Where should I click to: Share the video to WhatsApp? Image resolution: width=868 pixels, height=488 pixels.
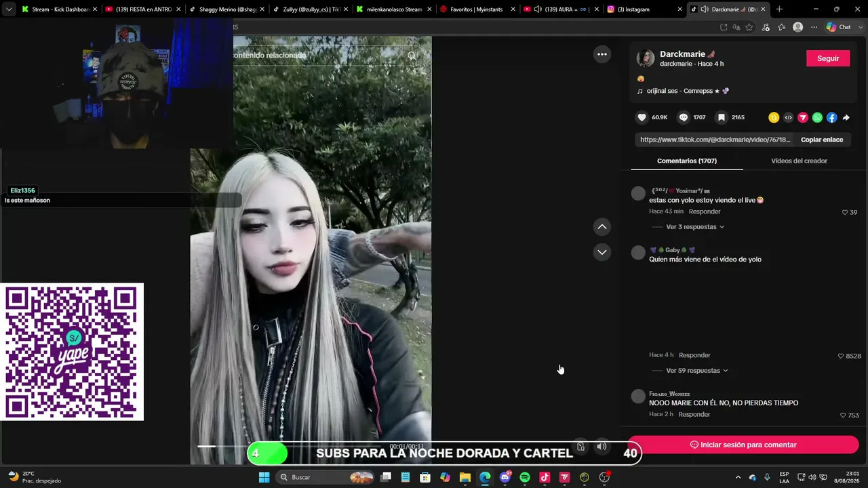click(817, 117)
